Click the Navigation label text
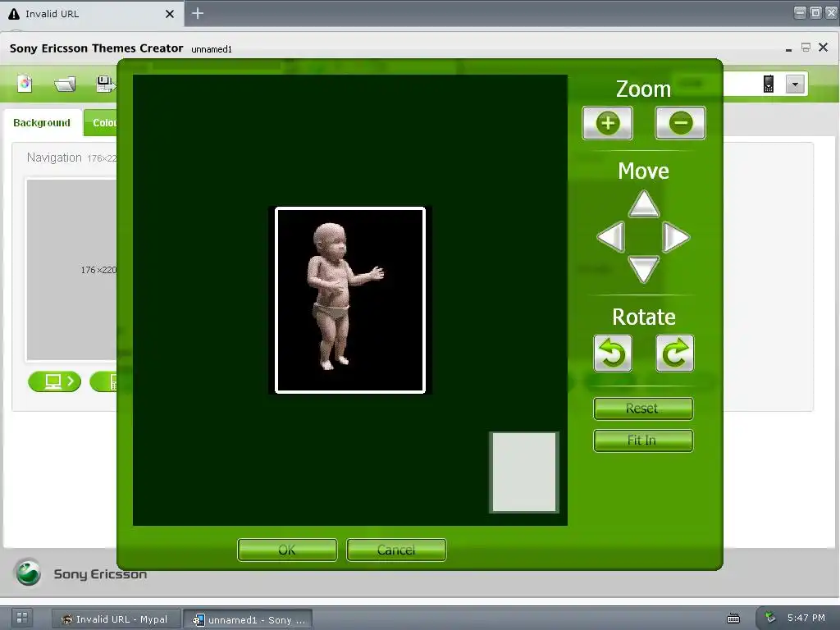The image size is (840, 630). 54,157
